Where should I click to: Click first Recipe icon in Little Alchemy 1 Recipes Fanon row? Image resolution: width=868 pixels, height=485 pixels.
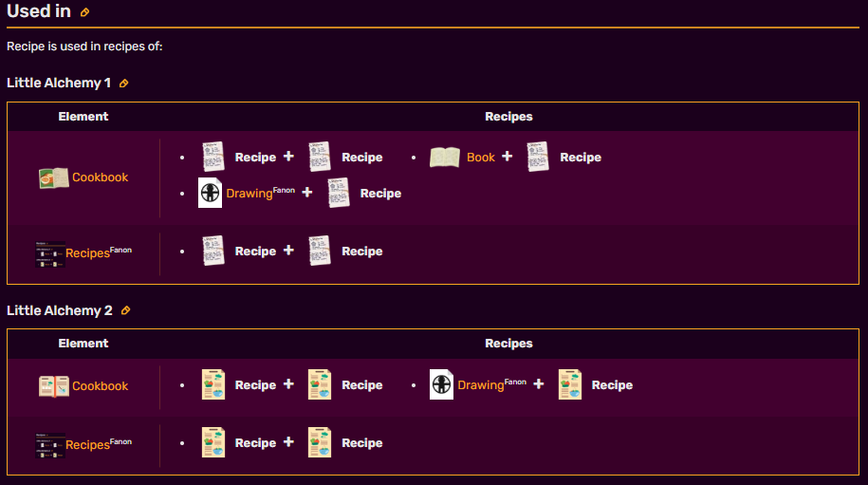(x=213, y=251)
